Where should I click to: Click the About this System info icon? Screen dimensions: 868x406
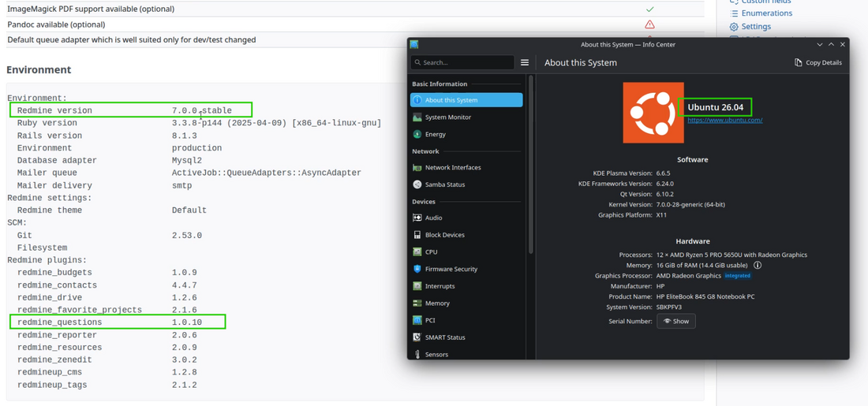pos(417,100)
